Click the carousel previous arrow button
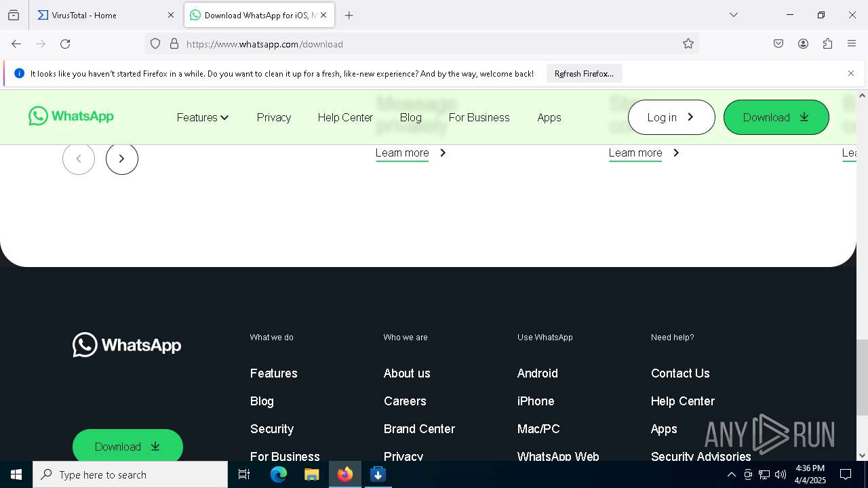The width and height of the screenshot is (868, 488). point(79,159)
